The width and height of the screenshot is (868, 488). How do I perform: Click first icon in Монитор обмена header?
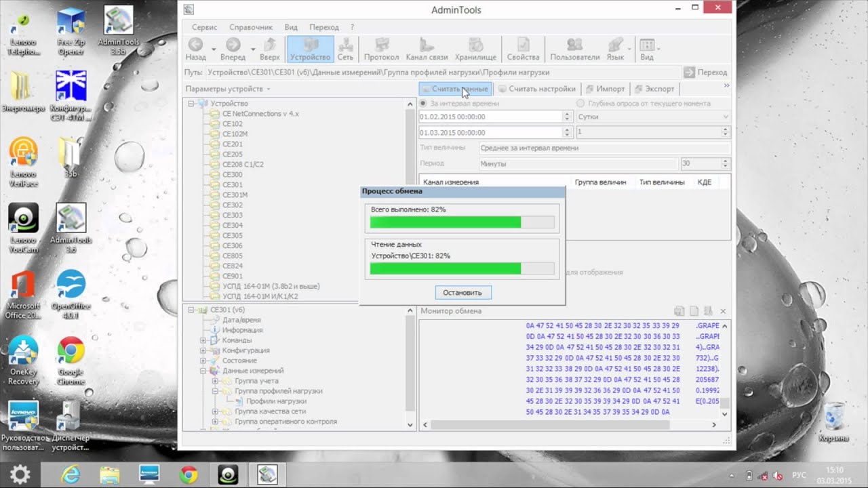pyautogui.click(x=679, y=311)
